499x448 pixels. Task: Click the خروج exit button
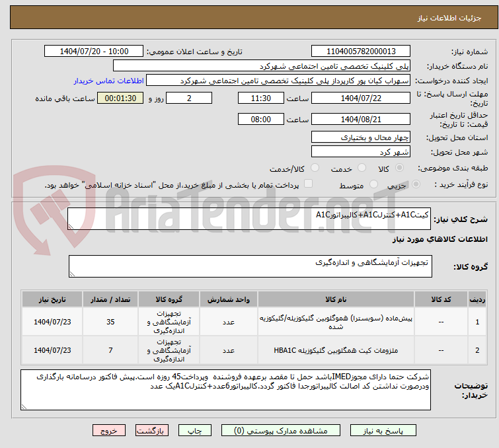[x=109, y=431]
